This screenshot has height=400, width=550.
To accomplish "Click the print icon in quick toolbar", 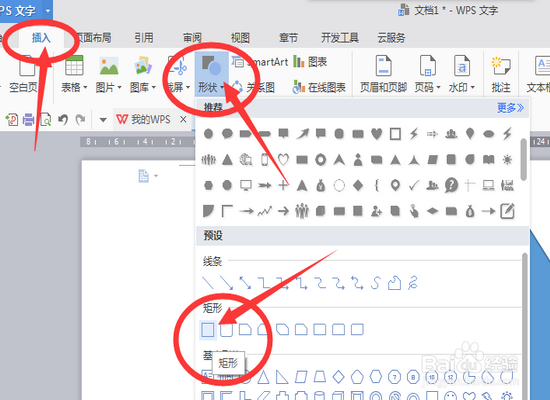I will tap(28, 120).
